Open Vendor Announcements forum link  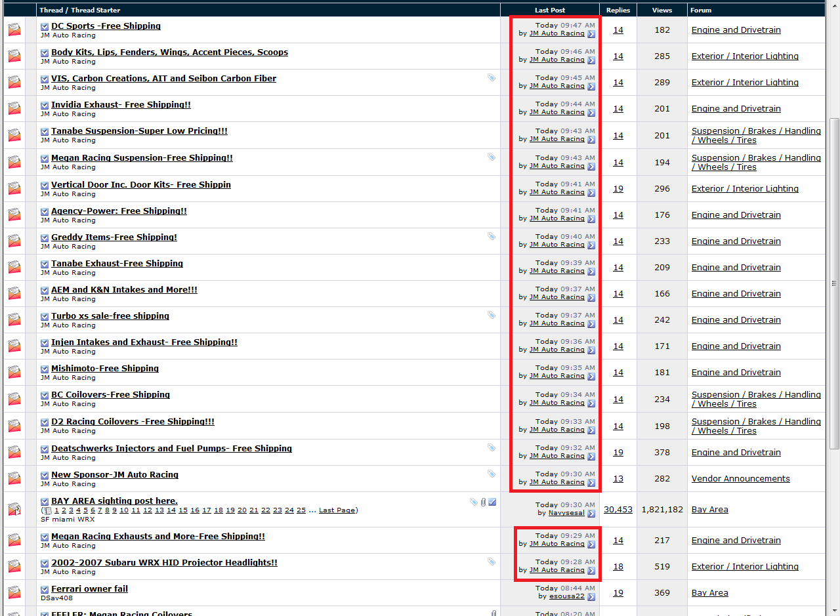pos(741,478)
